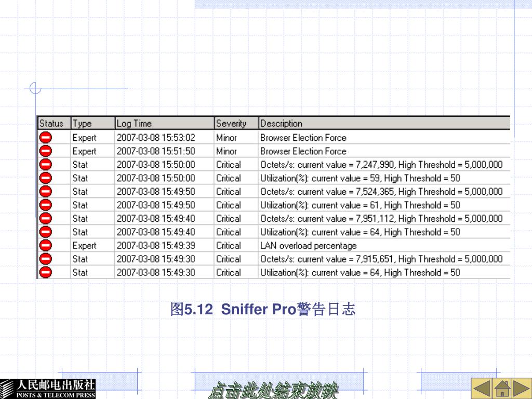The height and width of the screenshot is (399, 532).
Task: Select log time 2007-03-08 15:53:02
Action: [156, 137]
